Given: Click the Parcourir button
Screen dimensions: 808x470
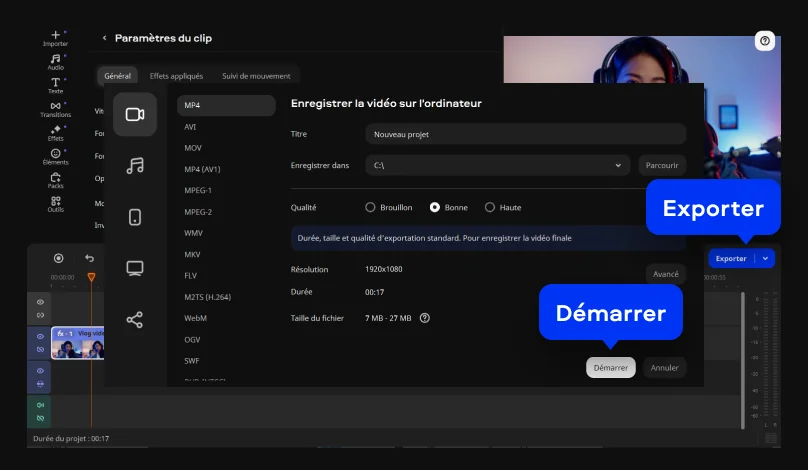Looking at the screenshot, I should (662, 165).
